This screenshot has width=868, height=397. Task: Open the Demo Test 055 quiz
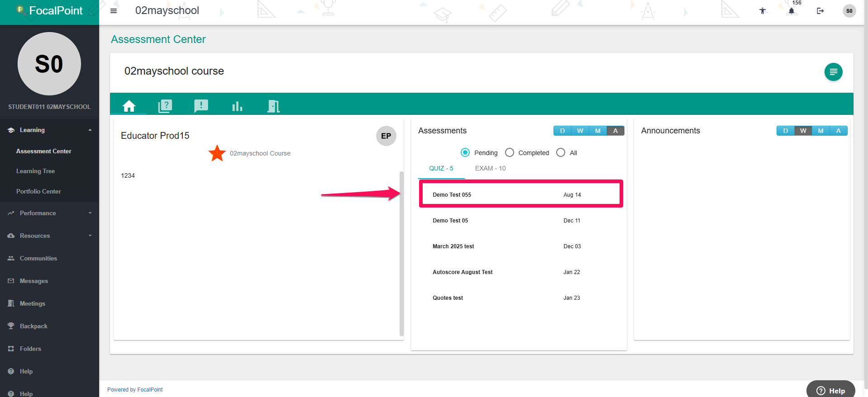click(521, 194)
